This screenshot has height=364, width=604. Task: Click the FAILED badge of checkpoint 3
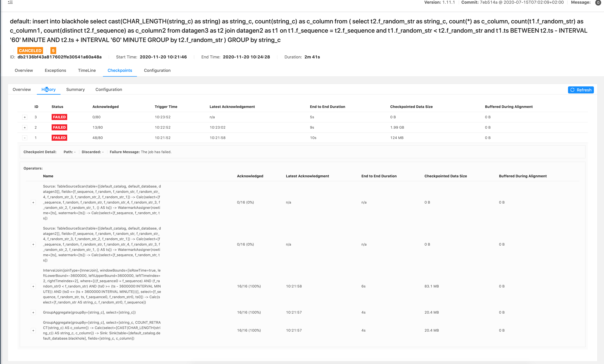coord(59,117)
